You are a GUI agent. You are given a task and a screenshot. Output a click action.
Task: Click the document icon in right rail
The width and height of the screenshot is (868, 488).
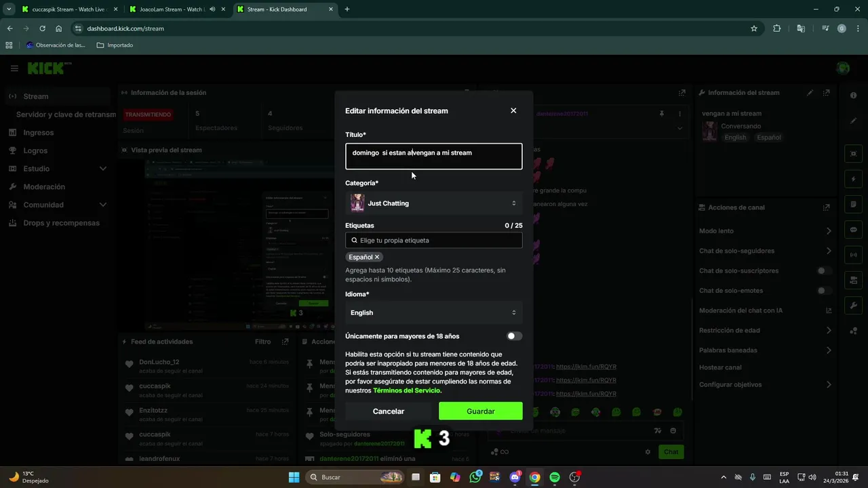tap(854, 204)
